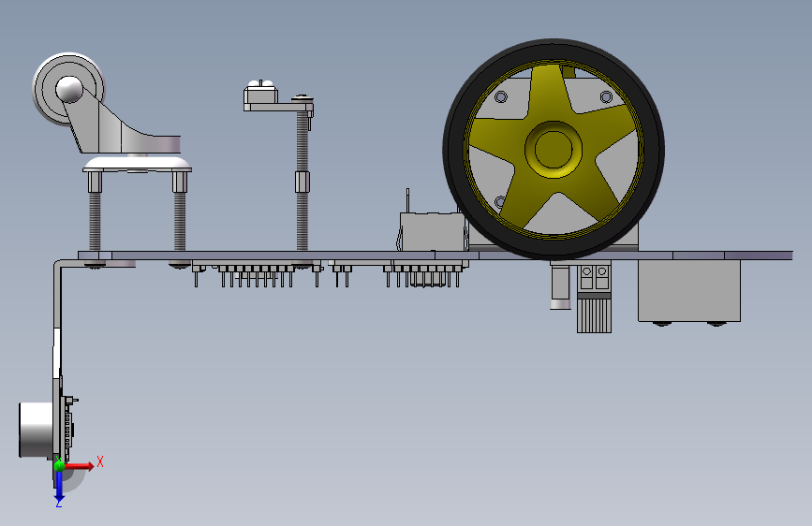The image size is (812, 526).
Task: Select the long horizontal chassis plate
Action: click(435, 256)
